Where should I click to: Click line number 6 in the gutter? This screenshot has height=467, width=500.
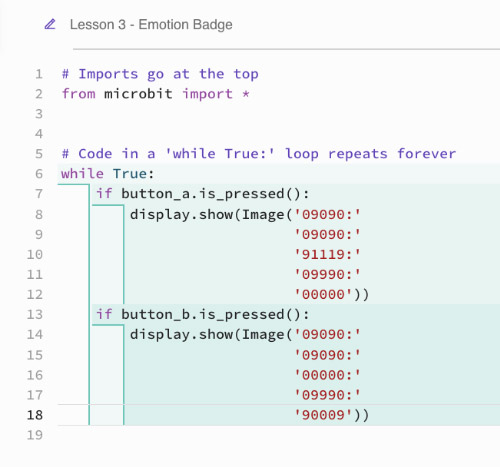click(39, 174)
